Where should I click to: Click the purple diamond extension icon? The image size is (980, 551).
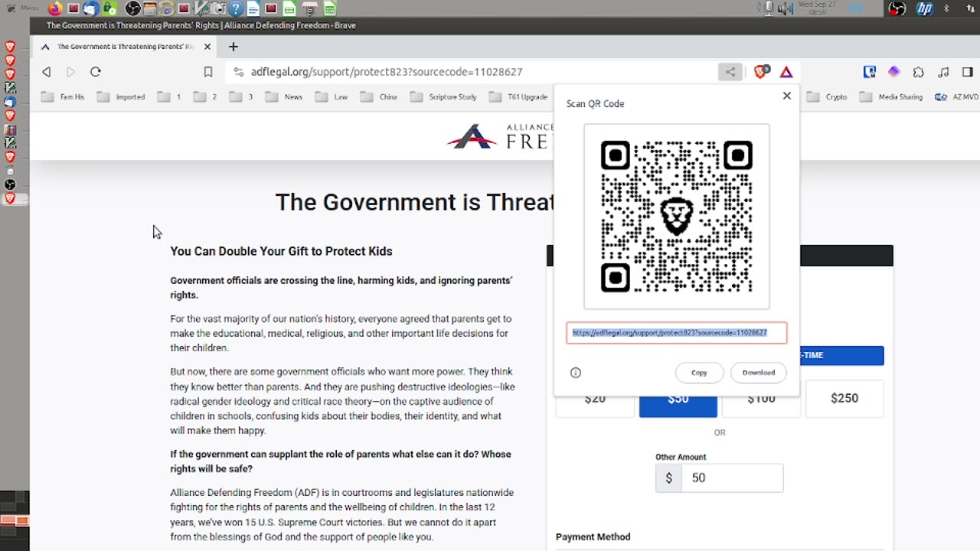click(x=893, y=72)
